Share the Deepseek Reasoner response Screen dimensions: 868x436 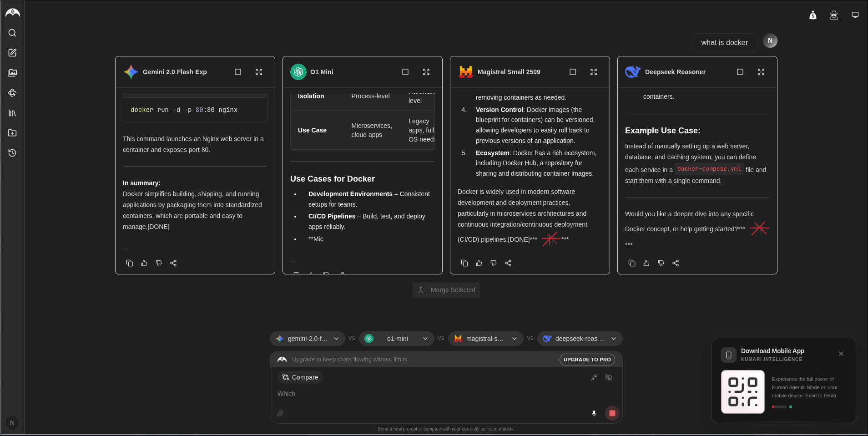click(x=676, y=263)
